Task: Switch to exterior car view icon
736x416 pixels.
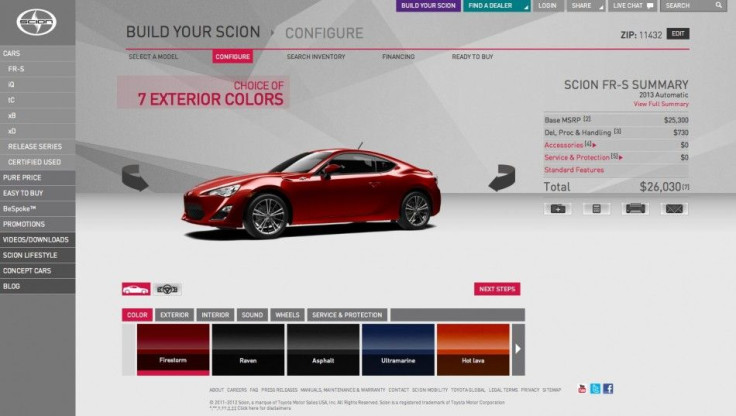Action: (x=136, y=289)
